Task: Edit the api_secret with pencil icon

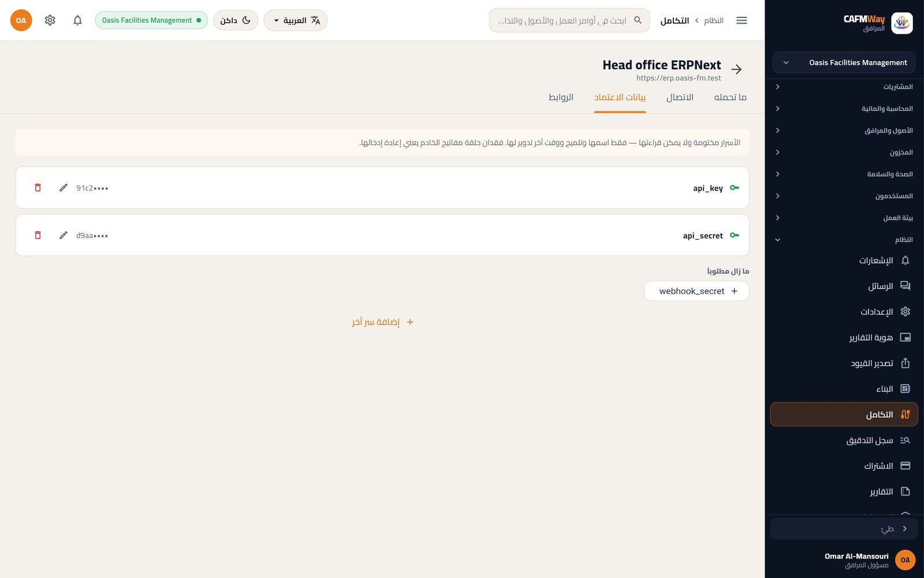Action: tap(64, 235)
